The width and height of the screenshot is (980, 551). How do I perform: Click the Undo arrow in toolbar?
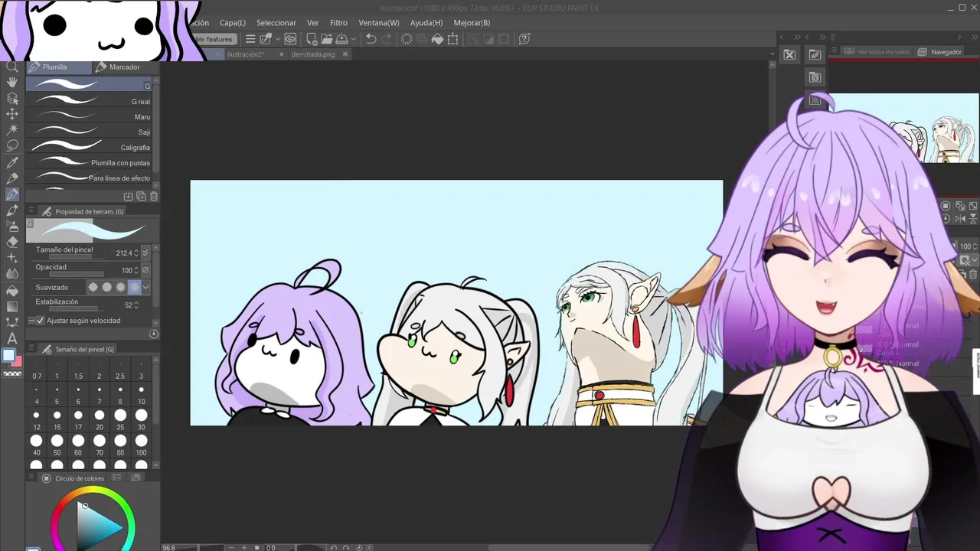pos(371,39)
